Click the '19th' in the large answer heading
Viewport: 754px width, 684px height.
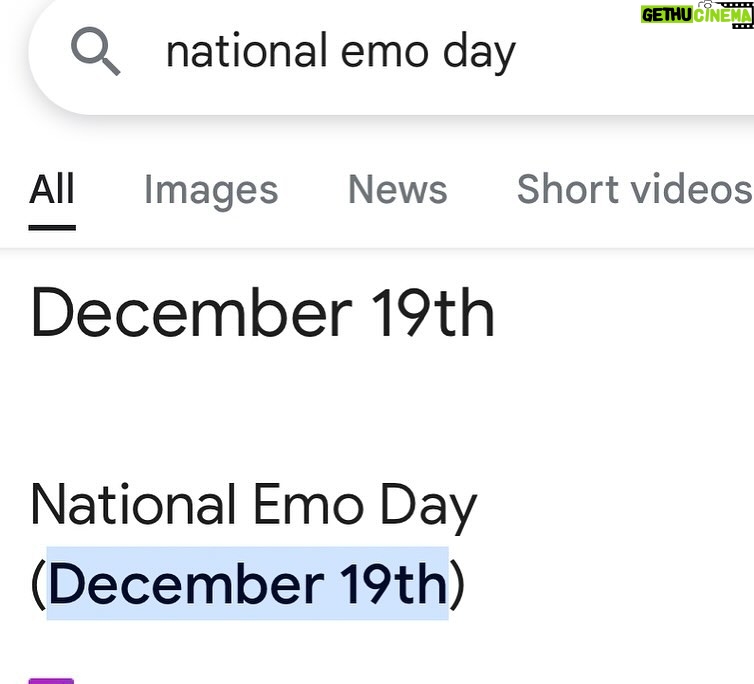(433, 313)
